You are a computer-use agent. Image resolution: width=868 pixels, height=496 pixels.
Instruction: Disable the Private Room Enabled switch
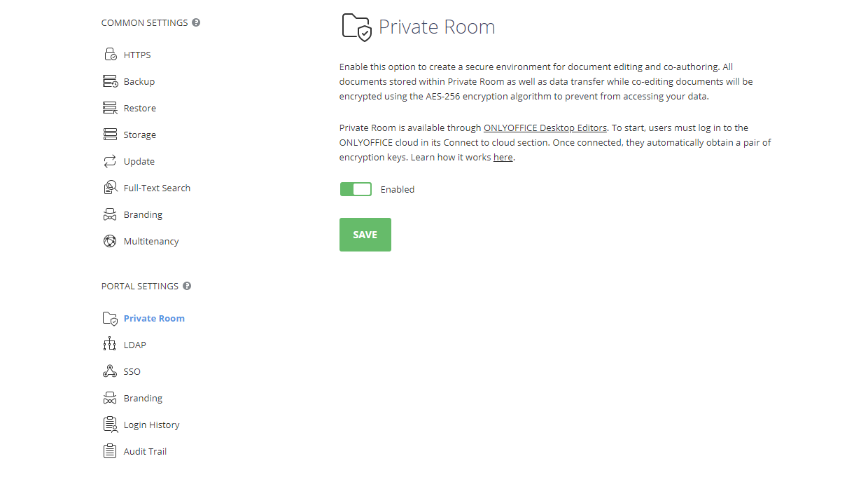356,188
